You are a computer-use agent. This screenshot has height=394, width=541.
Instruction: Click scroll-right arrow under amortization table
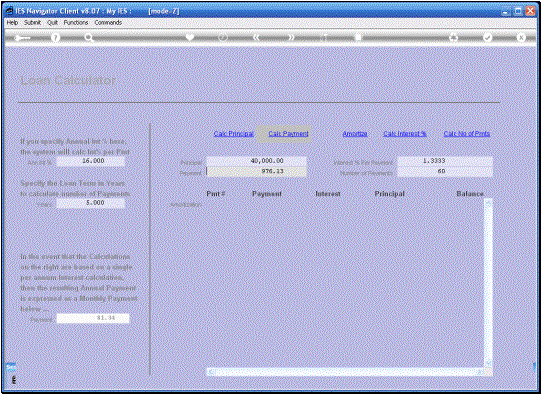[x=480, y=372]
